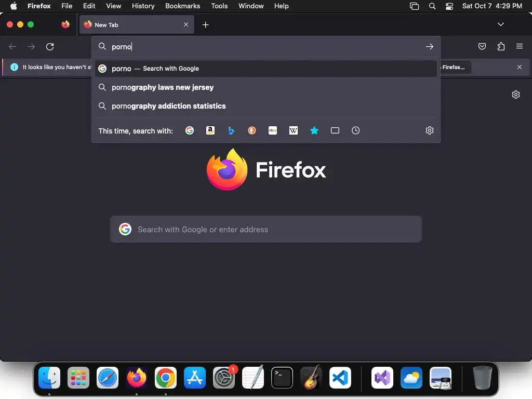Search bookmarks using the star icon
Image resolution: width=532 pixels, height=399 pixels.
[314, 130]
